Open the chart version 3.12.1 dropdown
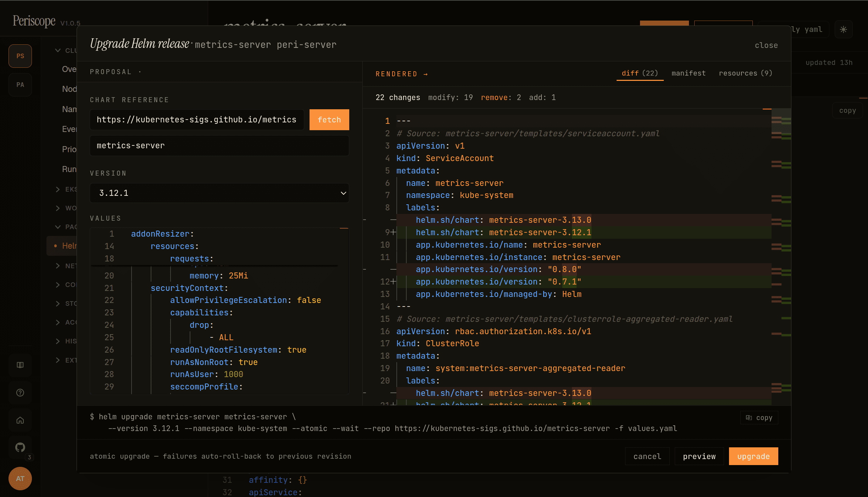Screen dimensions: 868x497 (219, 193)
